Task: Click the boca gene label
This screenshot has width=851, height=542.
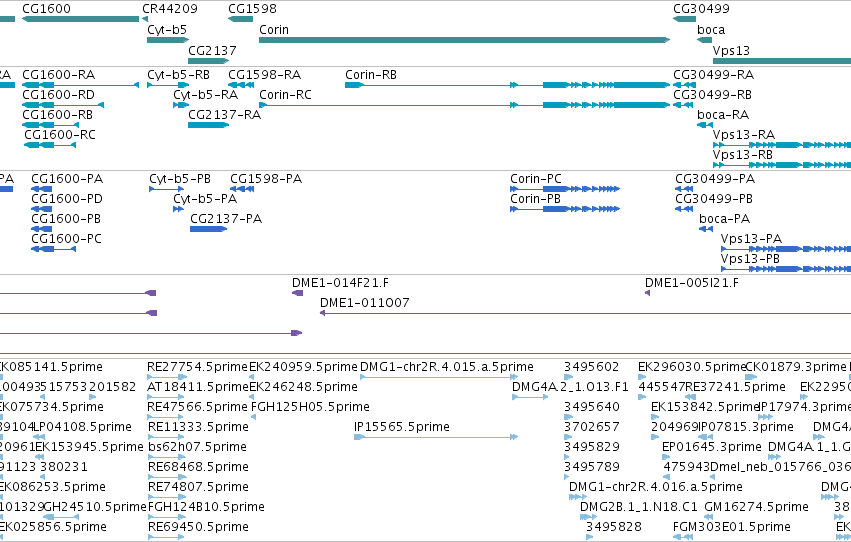Action: tap(711, 29)
